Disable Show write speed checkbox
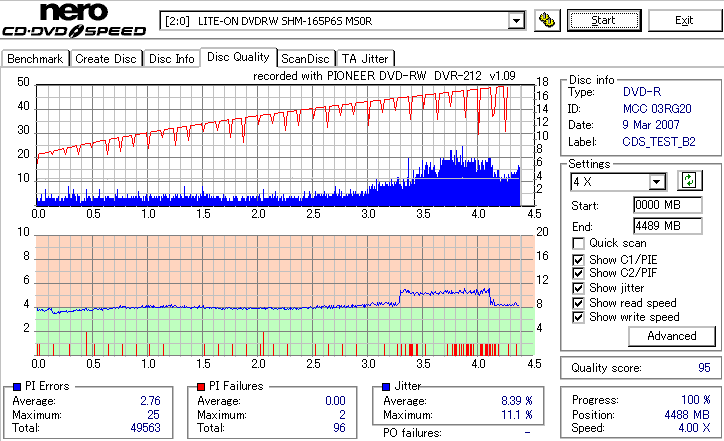The width and height of the screenshot is (724, 441). (x=578, y=317)
